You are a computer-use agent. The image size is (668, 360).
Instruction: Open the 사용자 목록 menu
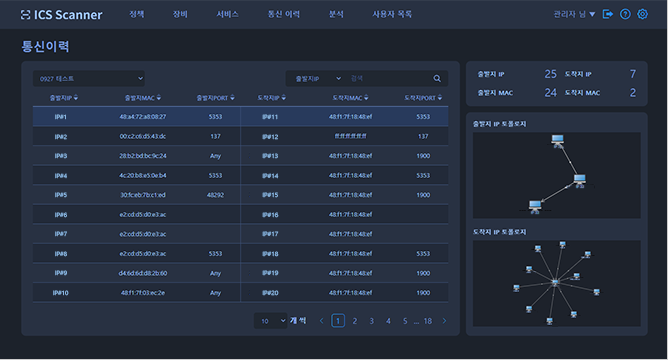[x=392, y=14]
